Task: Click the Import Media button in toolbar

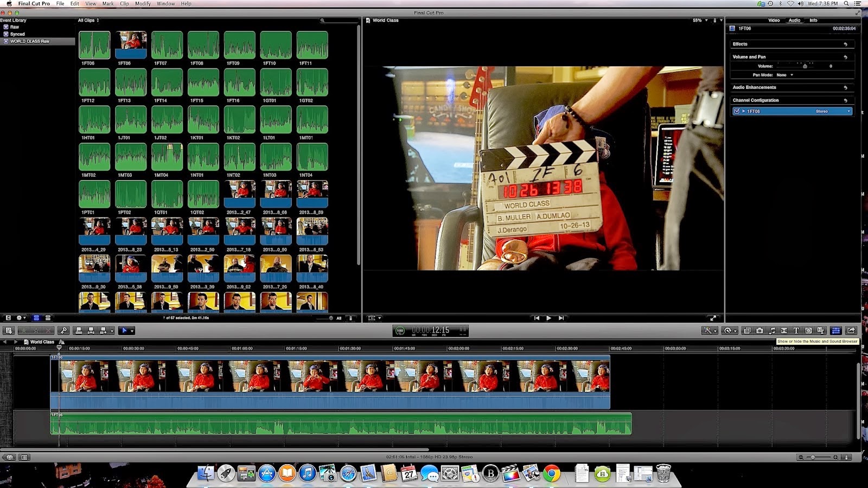Action: point(9,330)
